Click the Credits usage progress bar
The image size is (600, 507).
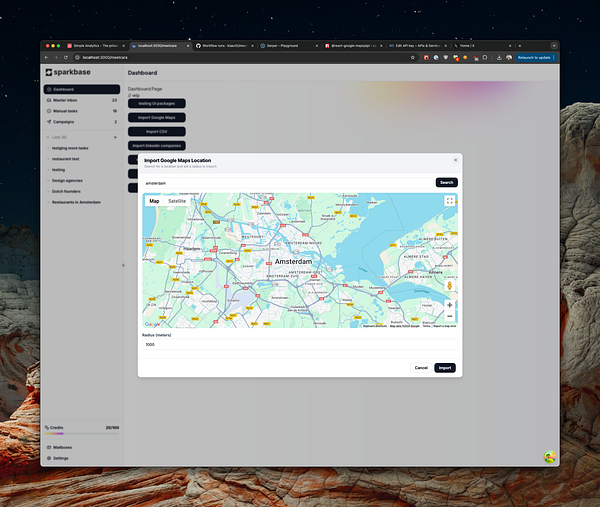(x=82, y=434)
